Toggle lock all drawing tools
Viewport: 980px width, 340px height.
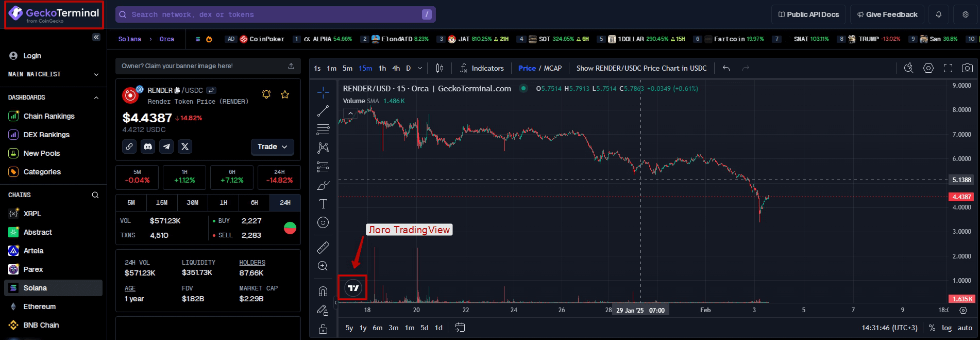323,329
